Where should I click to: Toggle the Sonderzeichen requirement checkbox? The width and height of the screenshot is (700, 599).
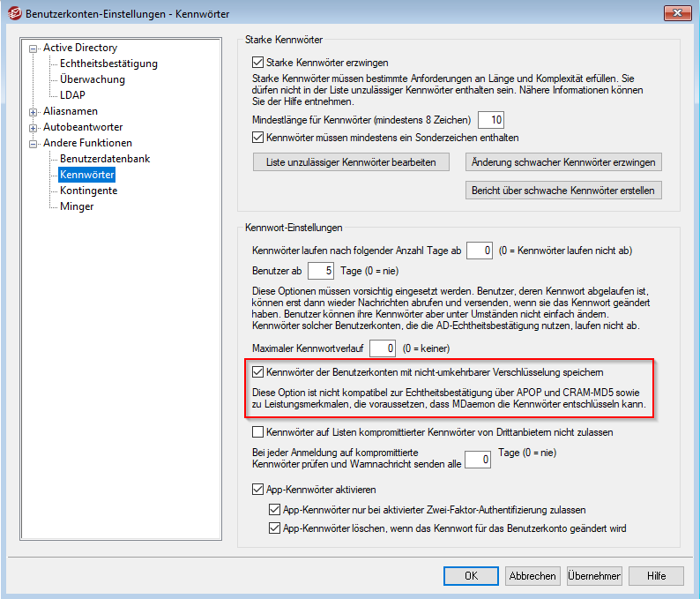pyautogui.click(x=258, y=138)
